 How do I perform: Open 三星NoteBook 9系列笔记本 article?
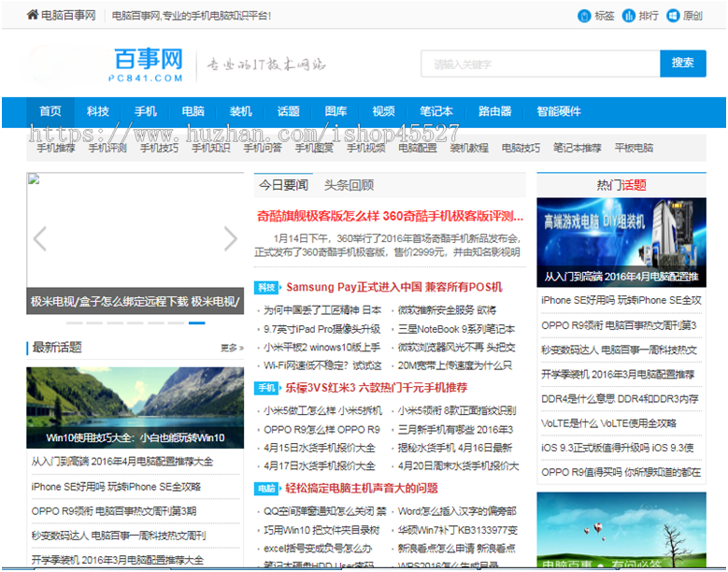pyautogui.click(x=456, y=329)
